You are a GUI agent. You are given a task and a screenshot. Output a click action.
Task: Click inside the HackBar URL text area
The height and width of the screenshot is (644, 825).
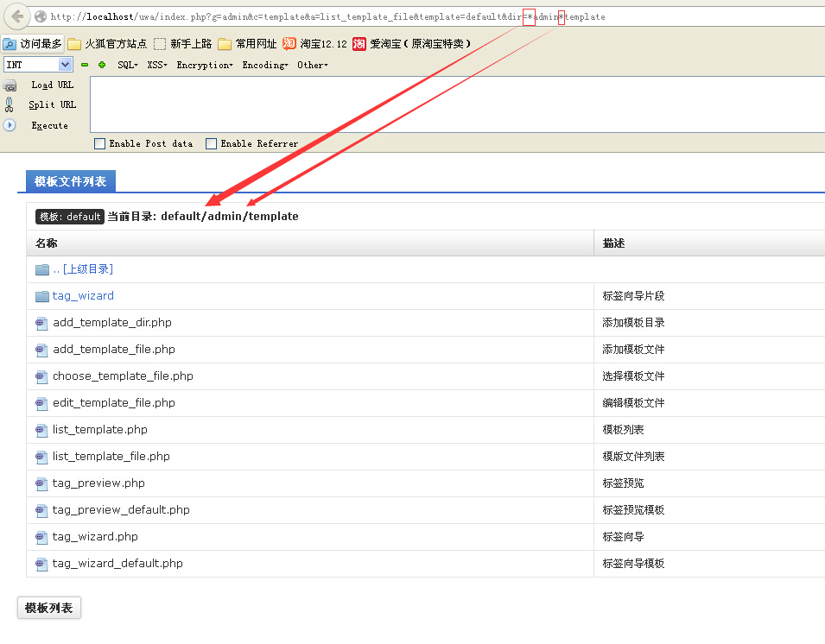tap(457, 104)
